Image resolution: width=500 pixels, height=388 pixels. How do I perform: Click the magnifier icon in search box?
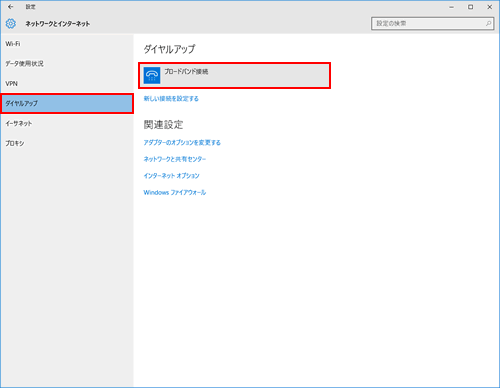click(x=488, y=23)
